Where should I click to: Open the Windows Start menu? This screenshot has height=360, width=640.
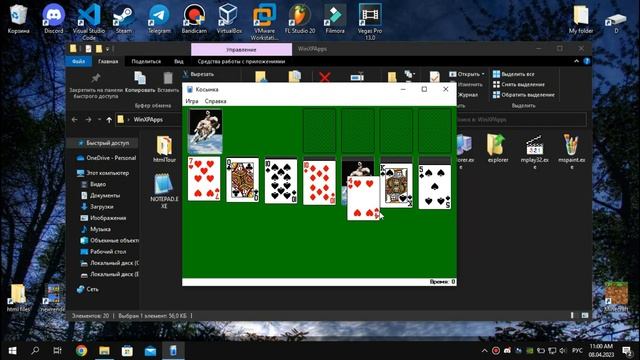click(x=12, y=350)
